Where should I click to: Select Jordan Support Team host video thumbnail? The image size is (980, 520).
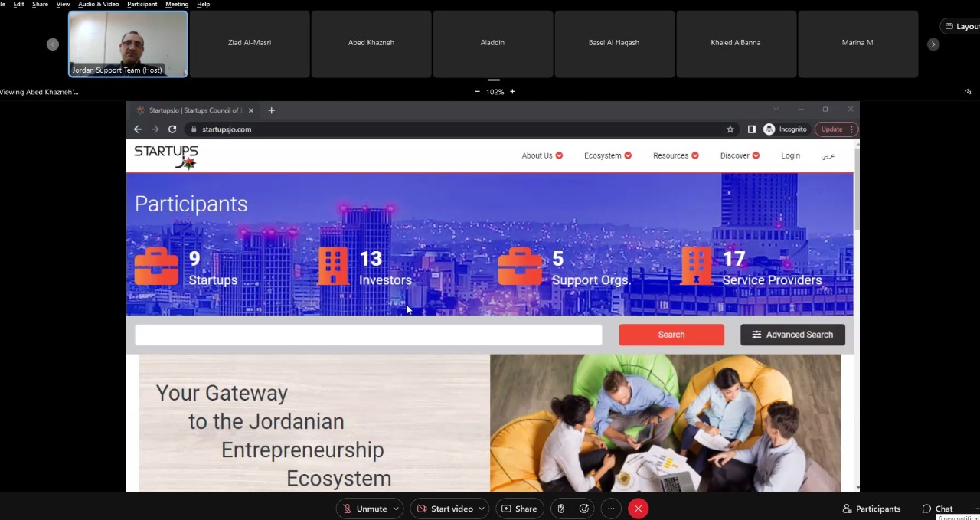[x=128, y=44]
